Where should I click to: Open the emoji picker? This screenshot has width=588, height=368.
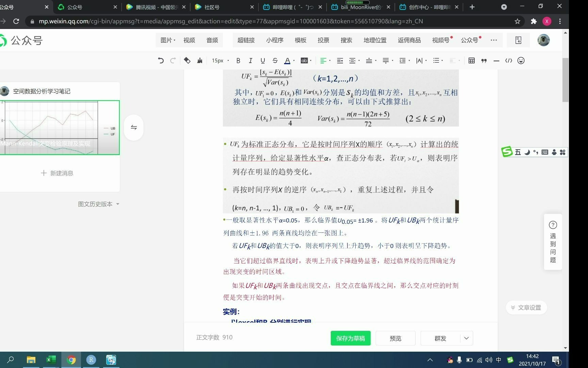[521, 61]
